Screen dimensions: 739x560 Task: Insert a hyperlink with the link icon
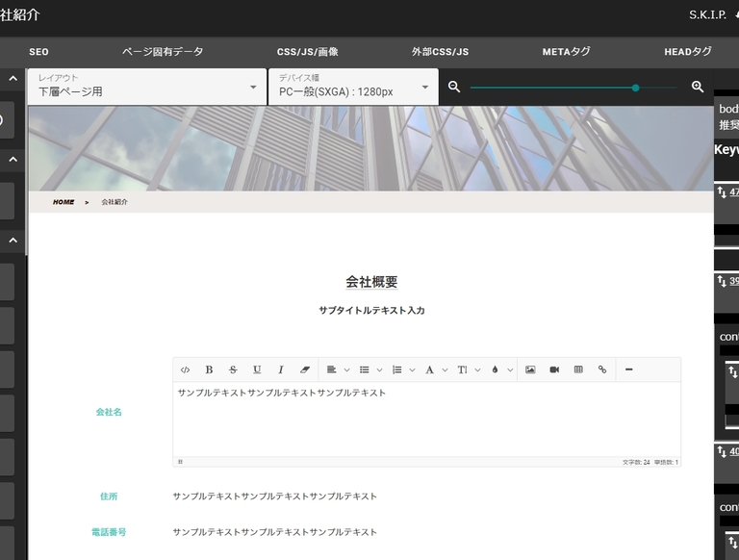pos(602,369)
